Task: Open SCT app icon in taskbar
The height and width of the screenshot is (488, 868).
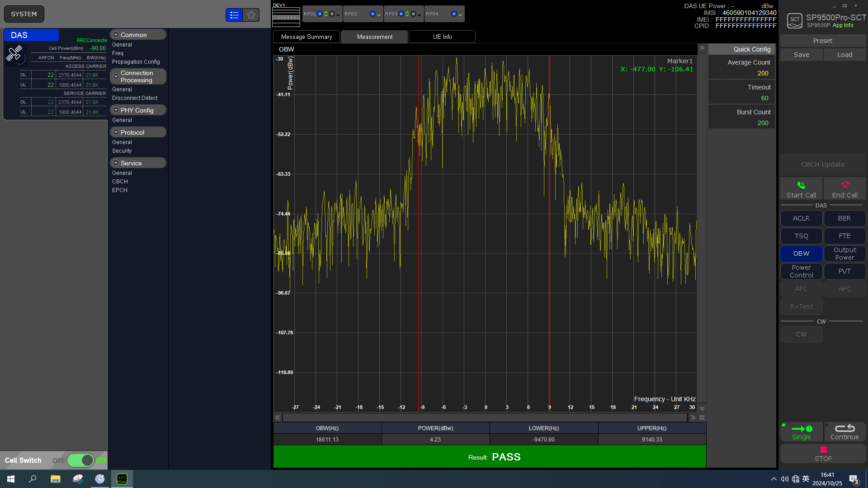Action: click(122, 479)
